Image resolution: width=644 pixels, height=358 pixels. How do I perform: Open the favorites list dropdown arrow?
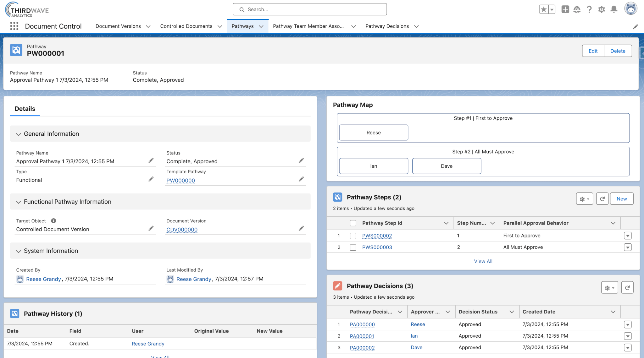click(552, 9)
